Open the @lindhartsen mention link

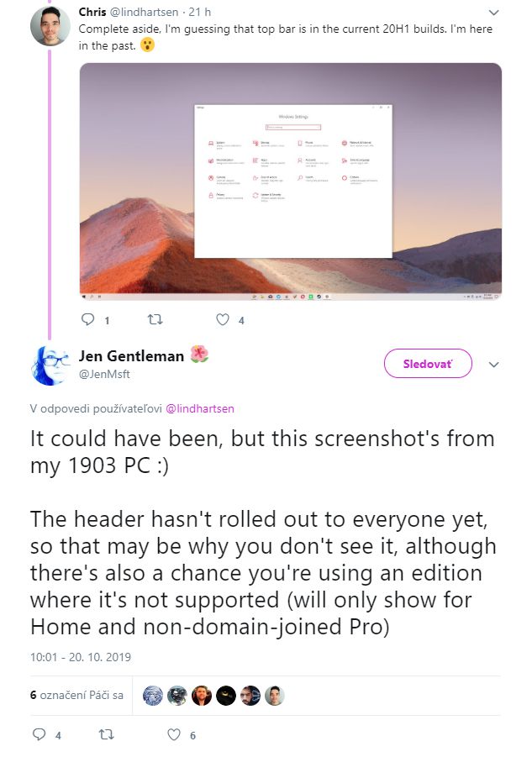[200, 408]
